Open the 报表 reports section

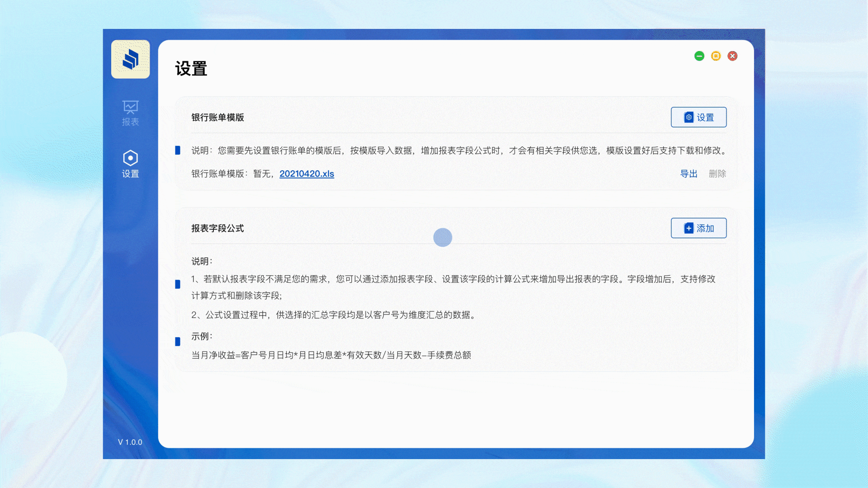click(x=130, y=113)
